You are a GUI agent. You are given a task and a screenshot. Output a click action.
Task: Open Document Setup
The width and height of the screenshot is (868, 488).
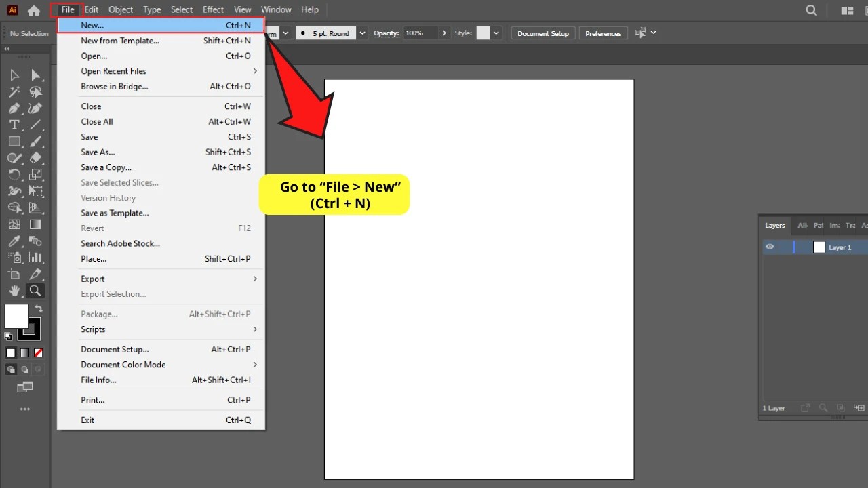click(x=542, y=33)
